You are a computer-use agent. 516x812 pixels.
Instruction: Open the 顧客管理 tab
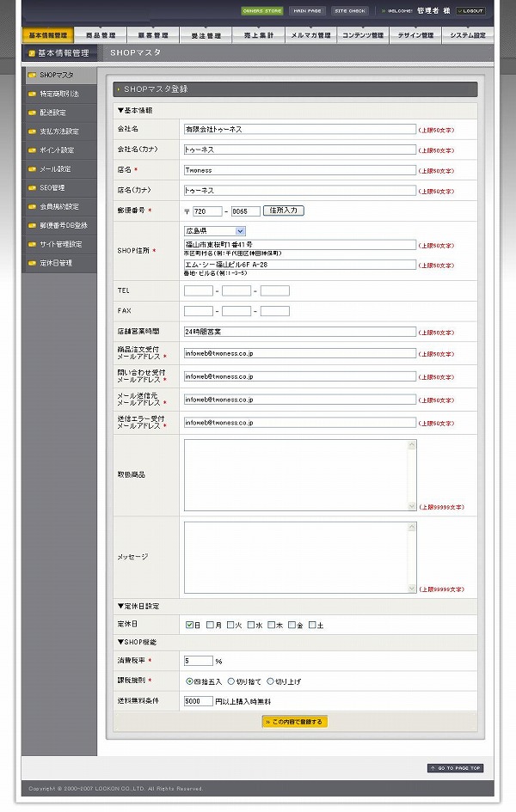coord(153,35)
